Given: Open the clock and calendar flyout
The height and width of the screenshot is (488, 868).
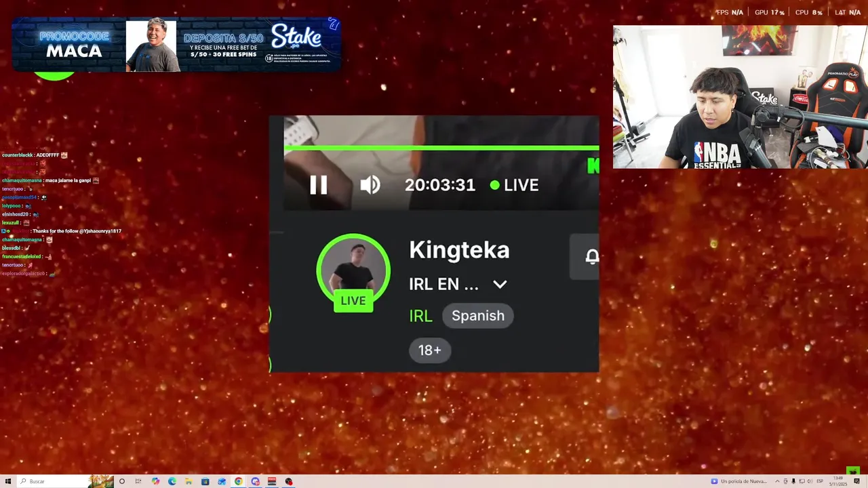Looking at the screenshot, I should tap(838, 481).
